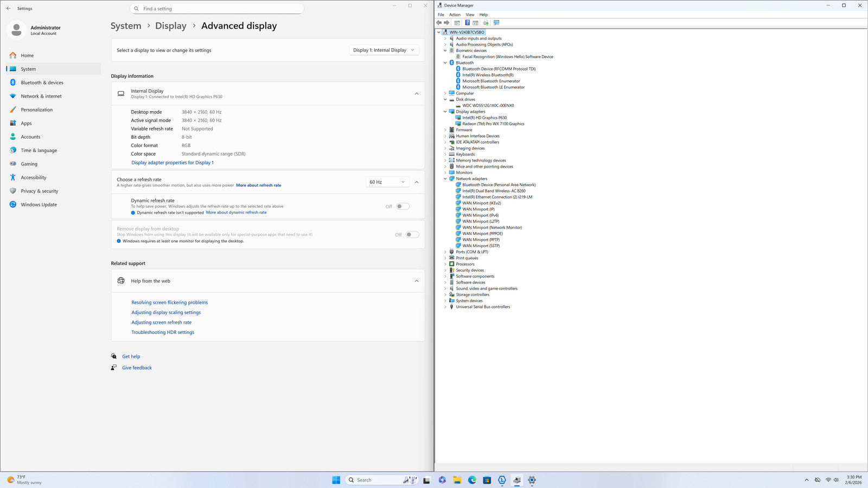
Task: Open Microsoft Edge from the taskbar
Action: coord(472,480)
